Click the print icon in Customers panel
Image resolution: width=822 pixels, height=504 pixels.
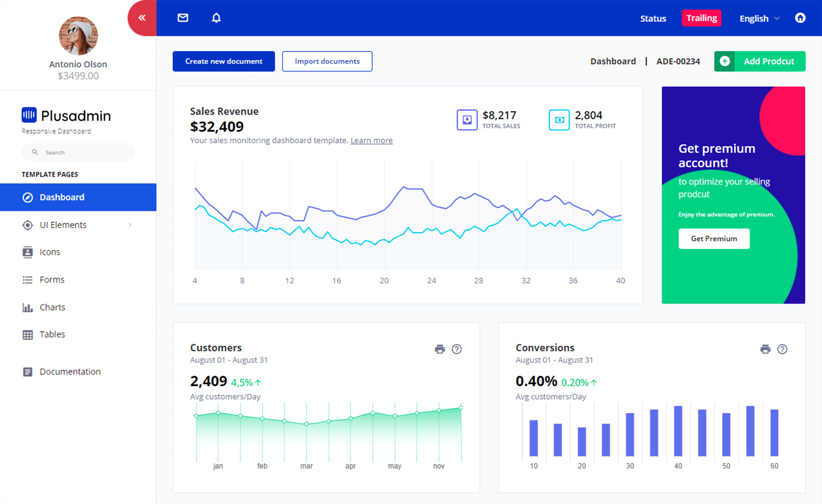[440, 348]
